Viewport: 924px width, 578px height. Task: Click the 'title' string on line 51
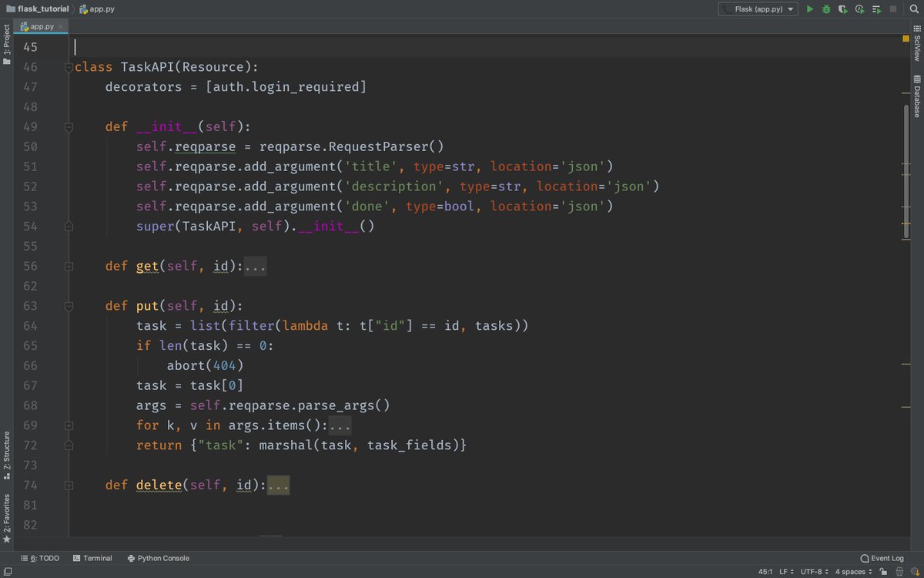tap(371, 166)
